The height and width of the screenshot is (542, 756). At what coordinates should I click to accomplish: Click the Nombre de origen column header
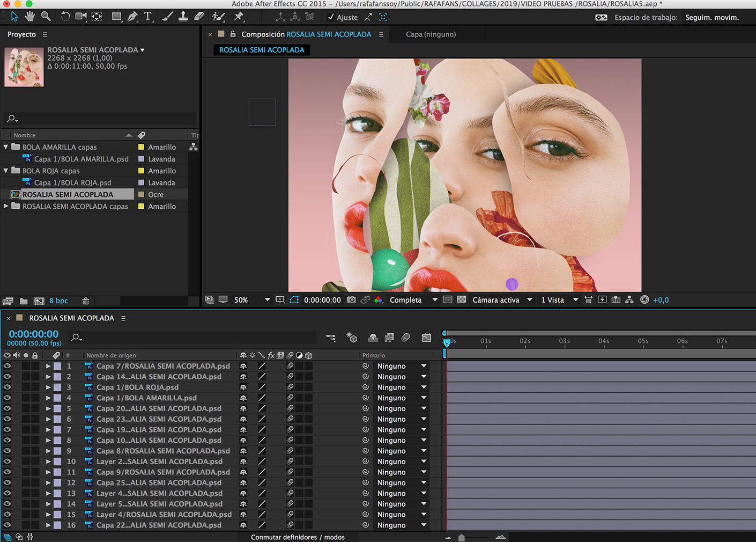pos(111,355)
